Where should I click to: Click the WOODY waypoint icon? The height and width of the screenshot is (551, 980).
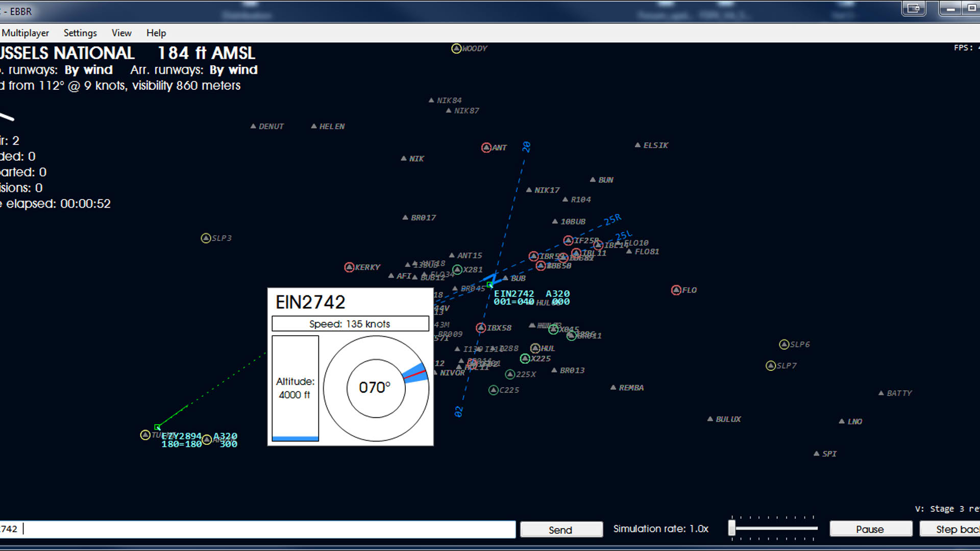456,48
